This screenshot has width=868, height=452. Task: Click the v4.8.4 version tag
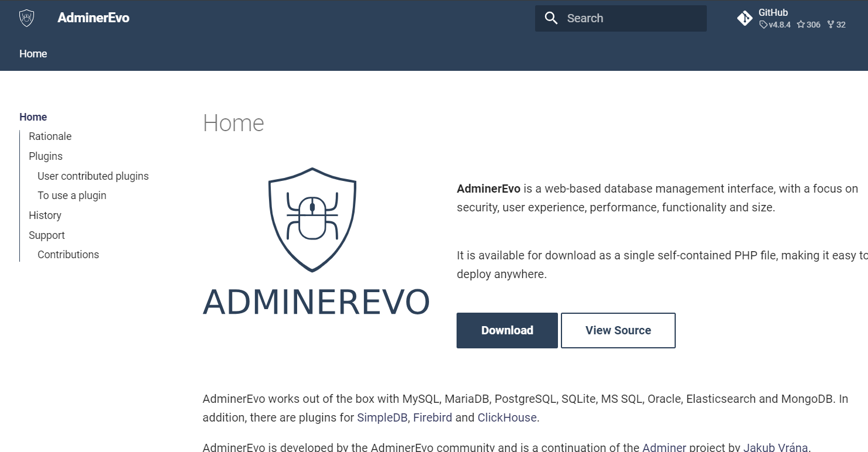click(x=775, y=25)
